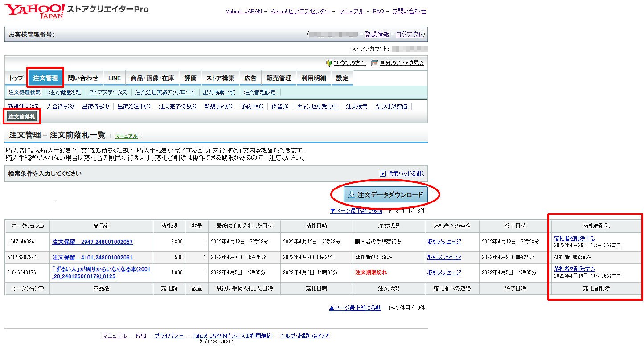This screenshot has width=644, height=350.
Task: Click 落札者を削除する for auction 1047146034
Action: [574, 239]
